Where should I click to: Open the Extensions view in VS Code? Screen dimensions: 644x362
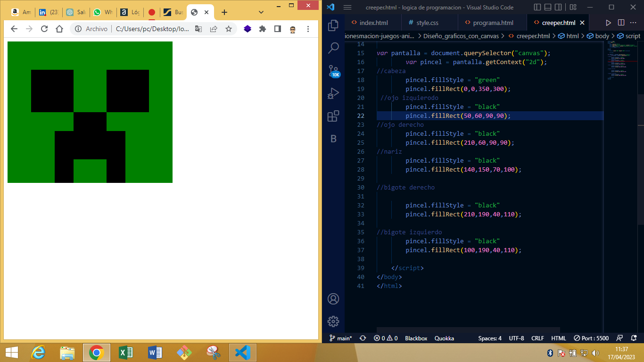333,116
